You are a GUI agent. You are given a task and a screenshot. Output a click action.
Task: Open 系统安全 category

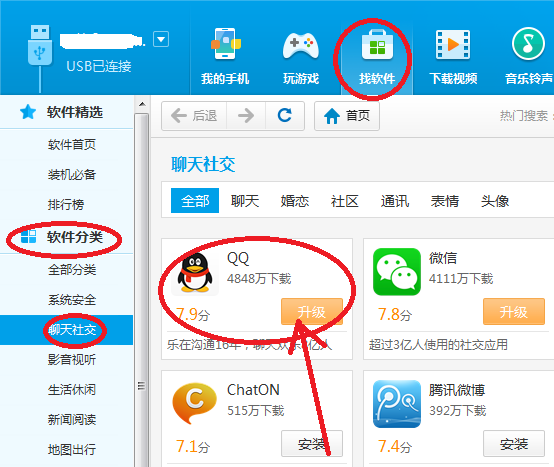click(x=72, y=300)
